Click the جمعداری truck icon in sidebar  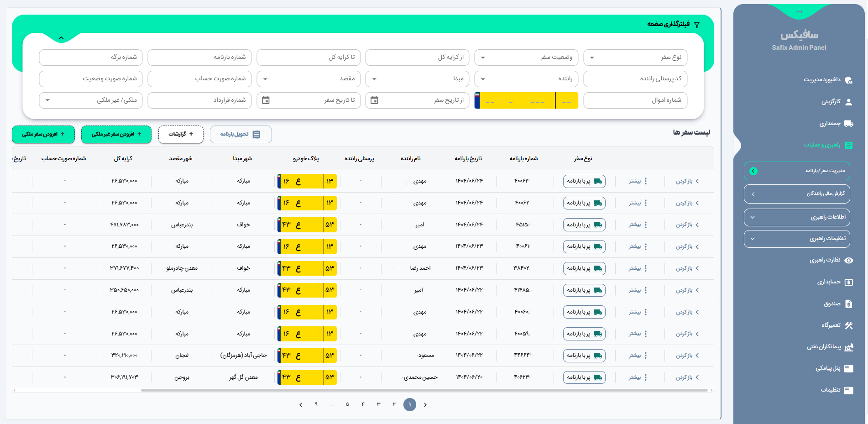pyautogui.click(x=848, y=124)
